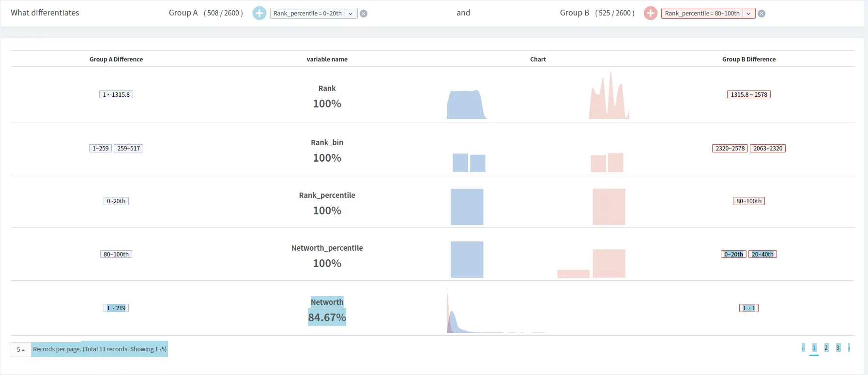Click the Group B Rank density chart
The width and height of the screenshot is (868, 375).
609,95
